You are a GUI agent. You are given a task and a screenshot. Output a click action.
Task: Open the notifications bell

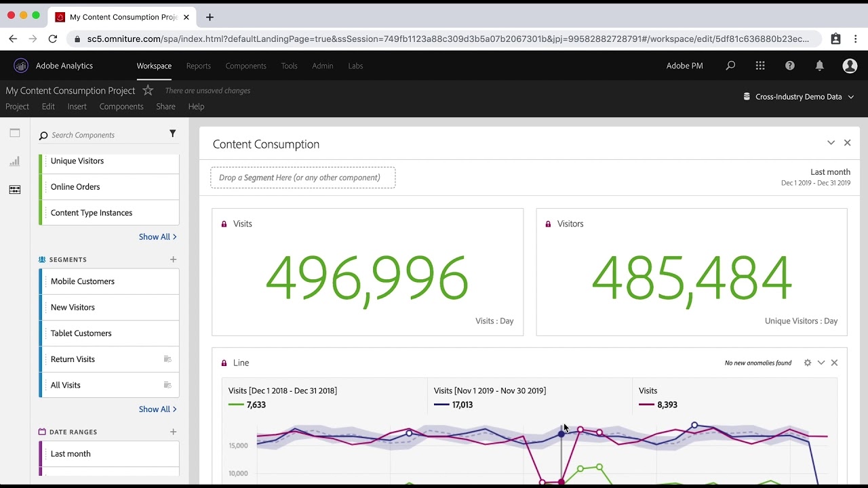820,66
